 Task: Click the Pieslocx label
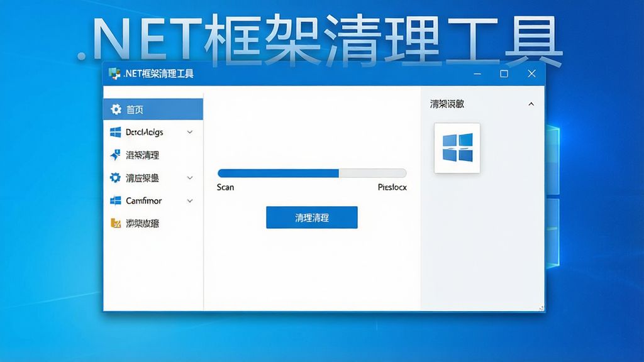(x=392, y=187)
